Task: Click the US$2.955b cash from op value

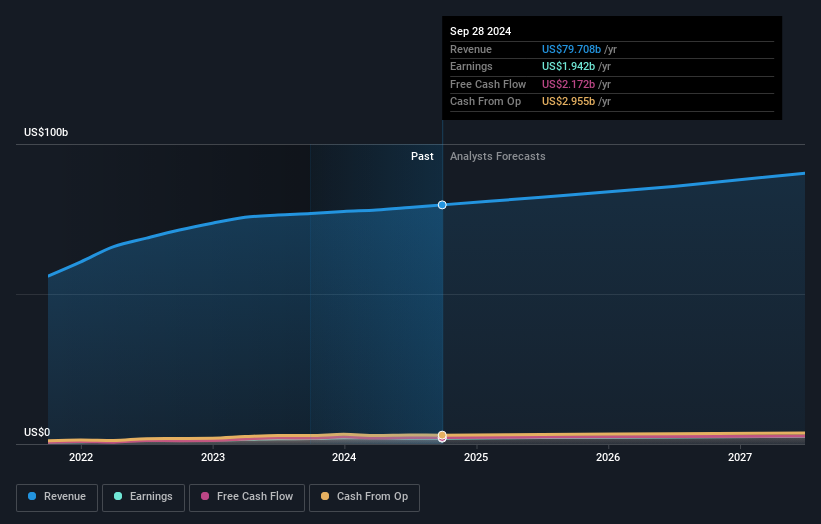Action: pos(568,102)
